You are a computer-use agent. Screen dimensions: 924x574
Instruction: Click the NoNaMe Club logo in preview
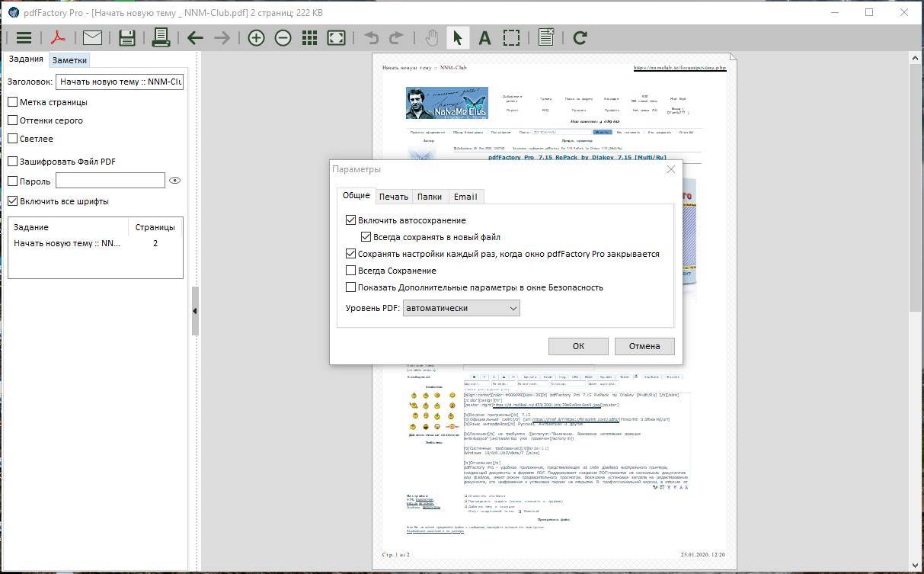pyautogui.click(x=446, y=103)
